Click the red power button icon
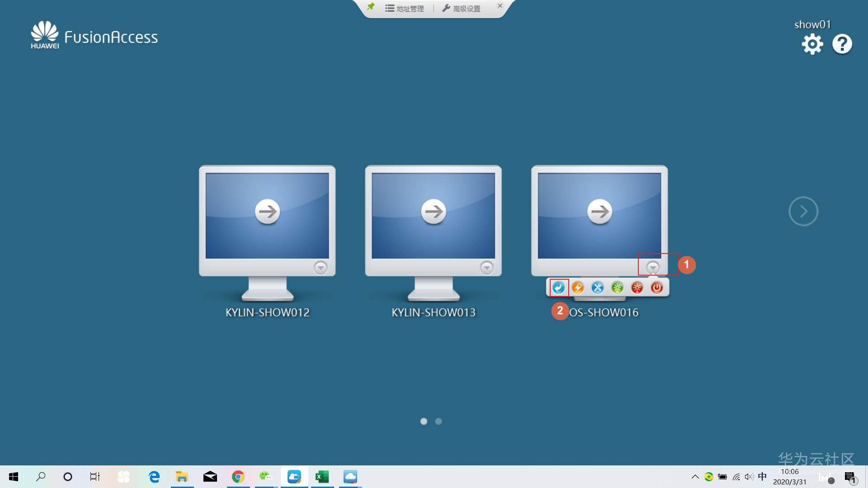 point(657,288)
